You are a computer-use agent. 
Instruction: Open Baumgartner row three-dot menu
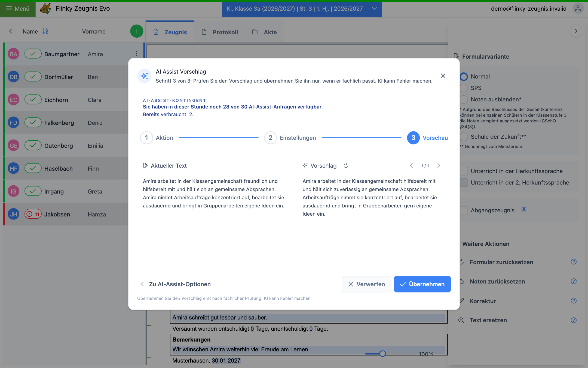point(137,54)
